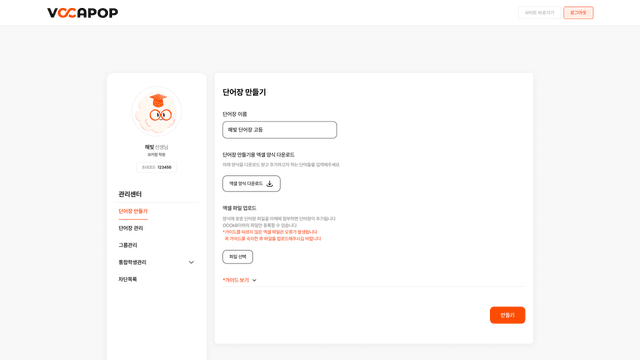This screenshot has height=360, width=640.
Task: Click the 엑셀 양식 다운로드 button text
Action: [246, 184]
